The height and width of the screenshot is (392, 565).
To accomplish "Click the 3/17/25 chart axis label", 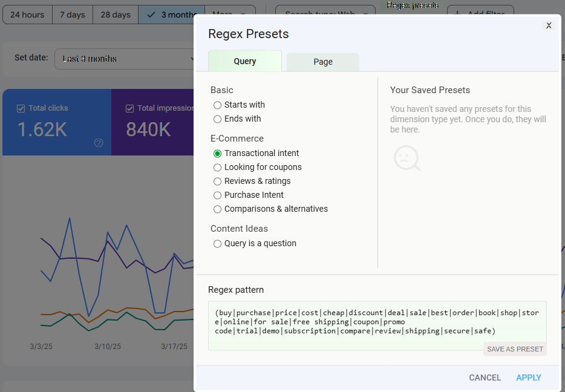I will pos(174,346).
